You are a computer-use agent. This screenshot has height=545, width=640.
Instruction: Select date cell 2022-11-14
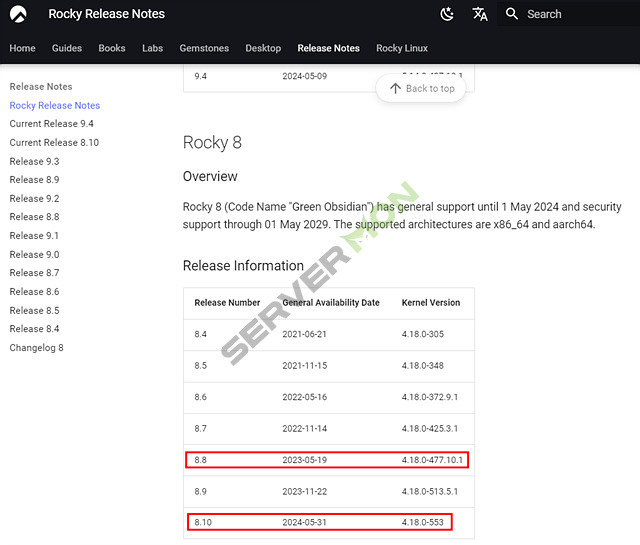[x=304, y=428]
